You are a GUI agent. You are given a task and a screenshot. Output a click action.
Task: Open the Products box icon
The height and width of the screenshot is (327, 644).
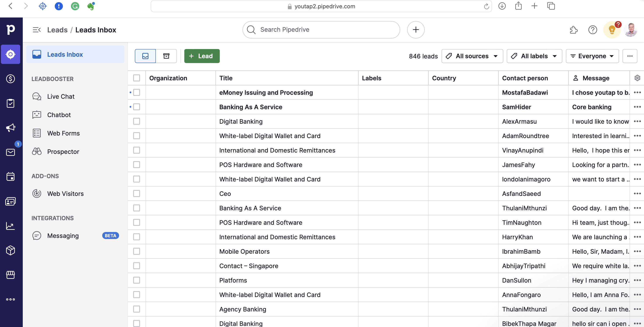[x=11, y=250]
